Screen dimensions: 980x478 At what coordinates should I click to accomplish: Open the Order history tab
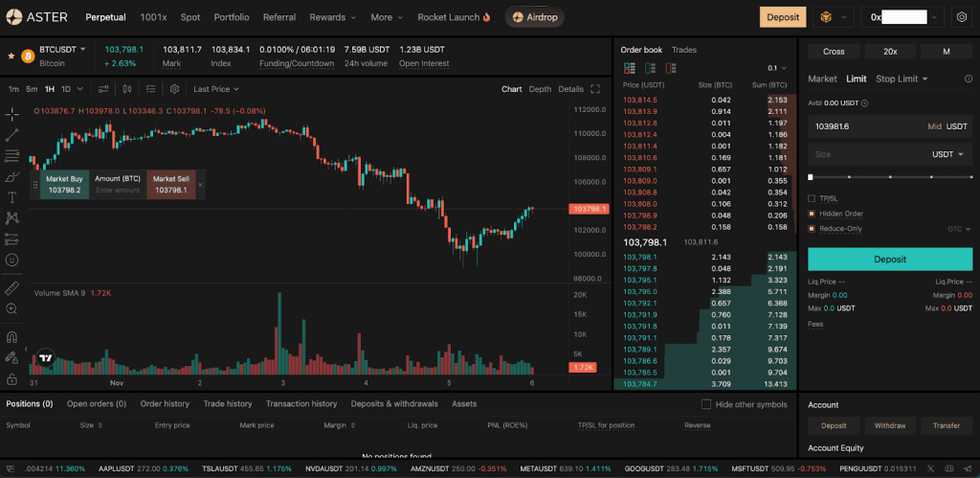click(x=165, y=404)
